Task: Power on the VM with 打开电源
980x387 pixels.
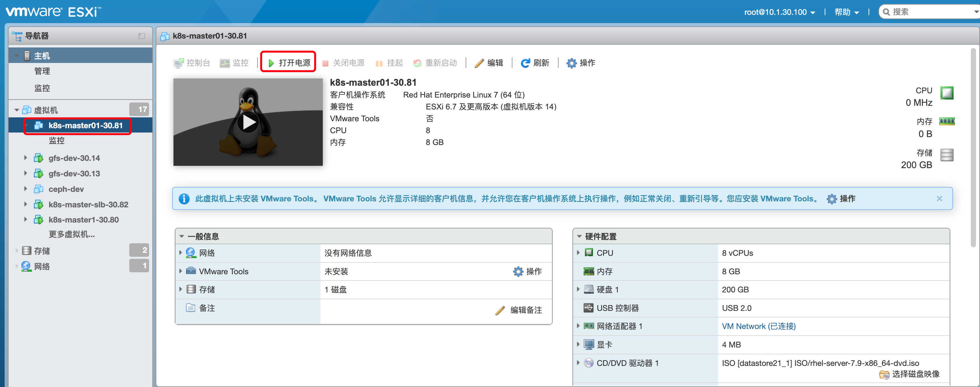Action: 289,63
